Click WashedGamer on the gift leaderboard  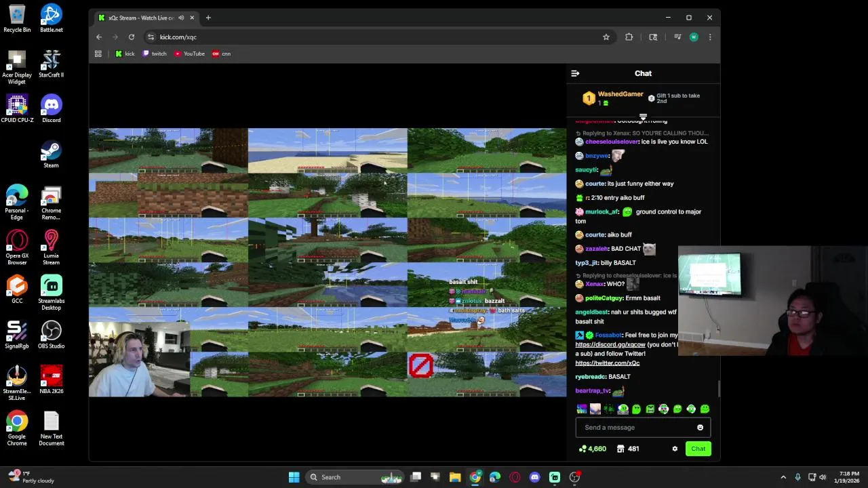pos(620,94)
